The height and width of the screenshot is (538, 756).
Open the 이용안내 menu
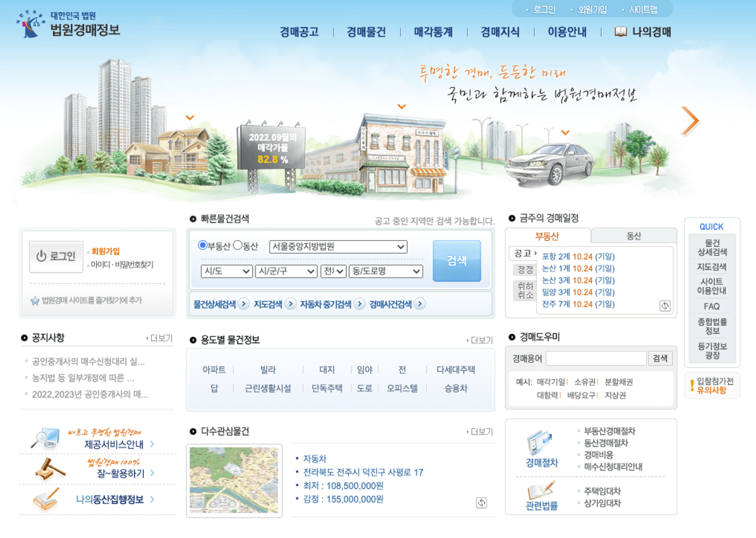(567, 32)
